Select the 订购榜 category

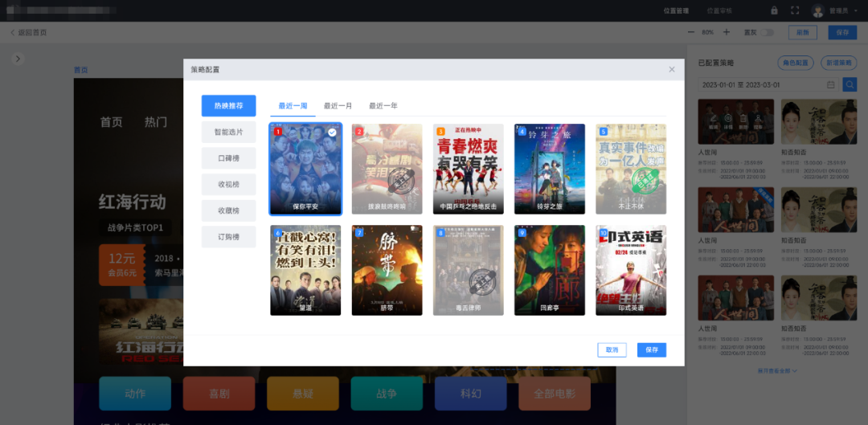[228, 237]
